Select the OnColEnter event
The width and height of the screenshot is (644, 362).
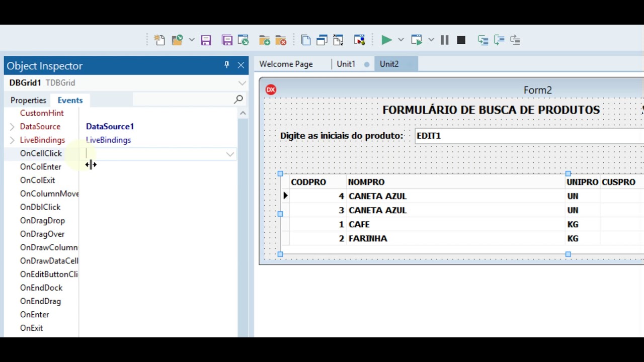[x=40, y=167]
